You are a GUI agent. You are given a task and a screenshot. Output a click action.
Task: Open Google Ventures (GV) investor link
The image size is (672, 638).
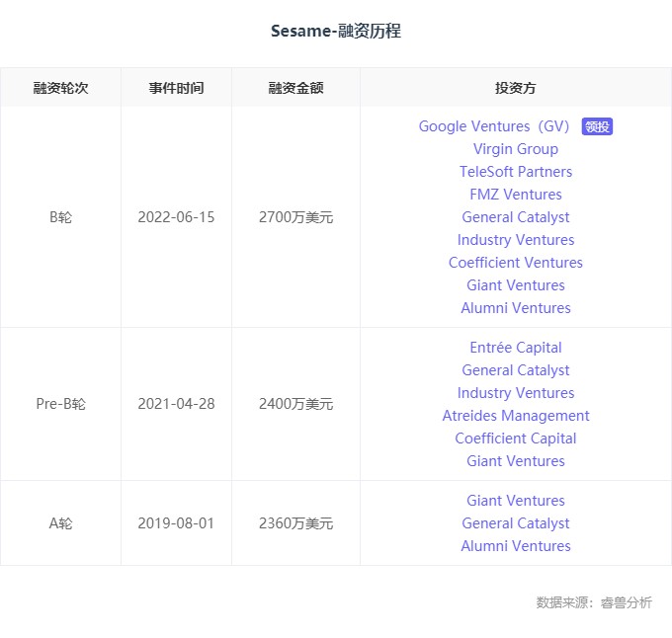494,126
